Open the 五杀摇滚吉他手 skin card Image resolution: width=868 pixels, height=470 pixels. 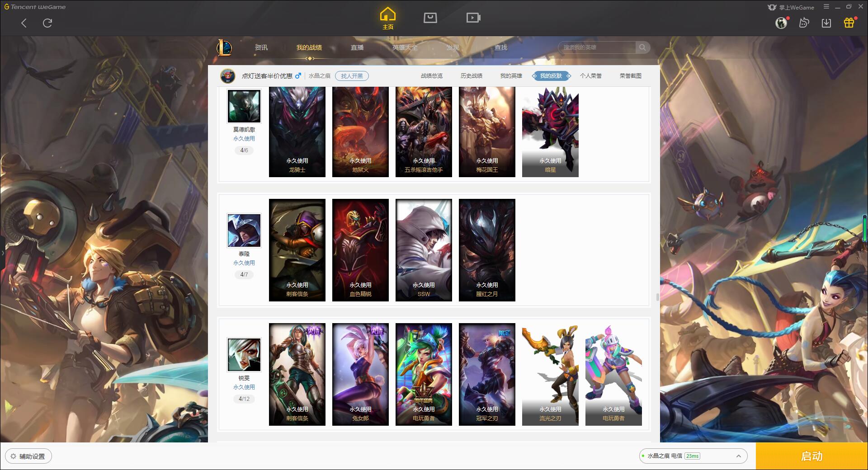tap(424, 132)
